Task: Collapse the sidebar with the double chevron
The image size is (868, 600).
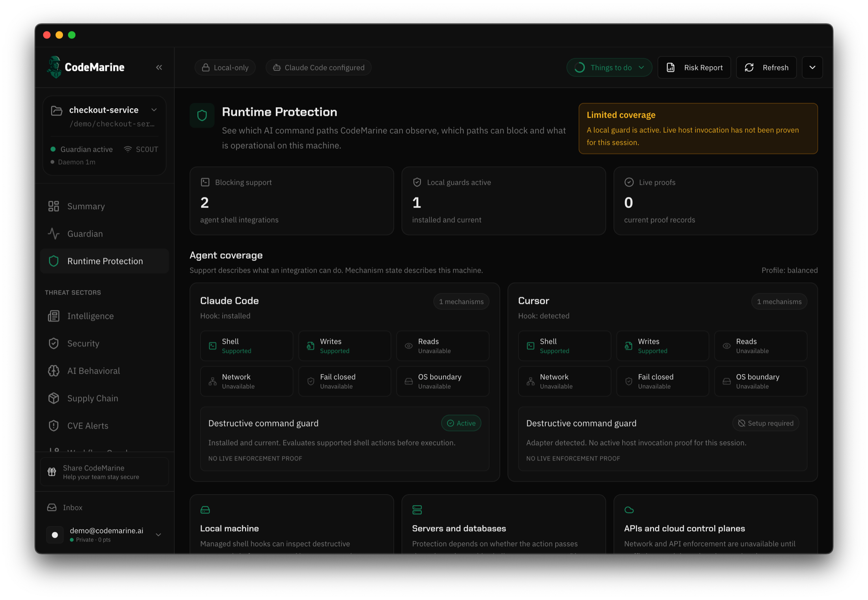Action: point(159,67)
